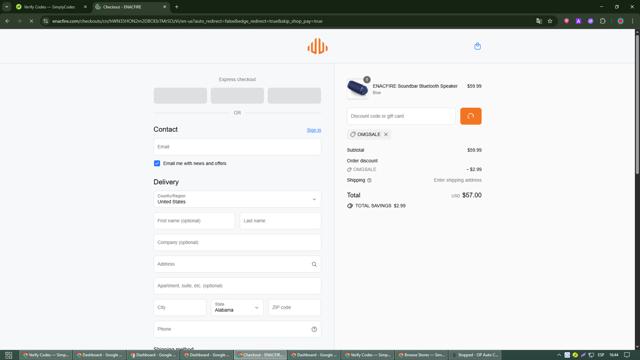The image size is (640, 360).
Task: Click Enter shipping address text
Action: click(458, 180)
